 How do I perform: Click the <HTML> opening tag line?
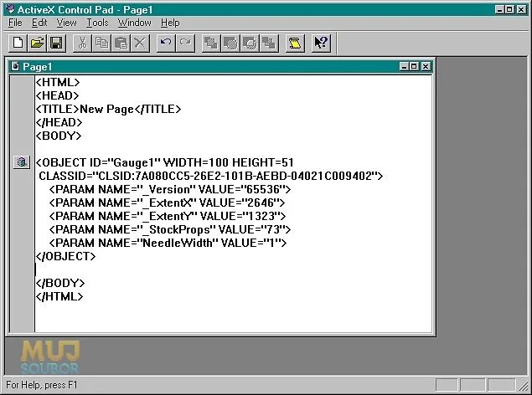58,82
